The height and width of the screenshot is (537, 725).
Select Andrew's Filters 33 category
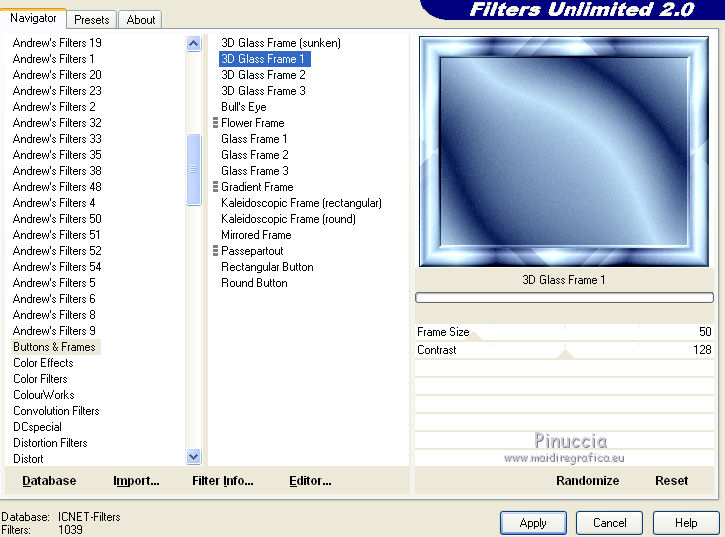click(x=57, y=139)
